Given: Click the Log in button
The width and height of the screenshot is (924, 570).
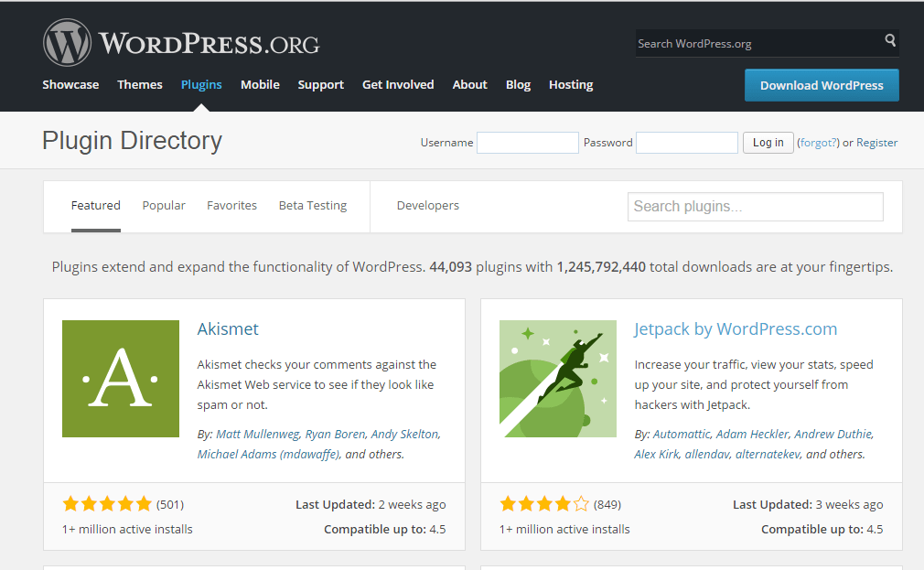Looking at the screenshot, I should (x=768, y=143).
